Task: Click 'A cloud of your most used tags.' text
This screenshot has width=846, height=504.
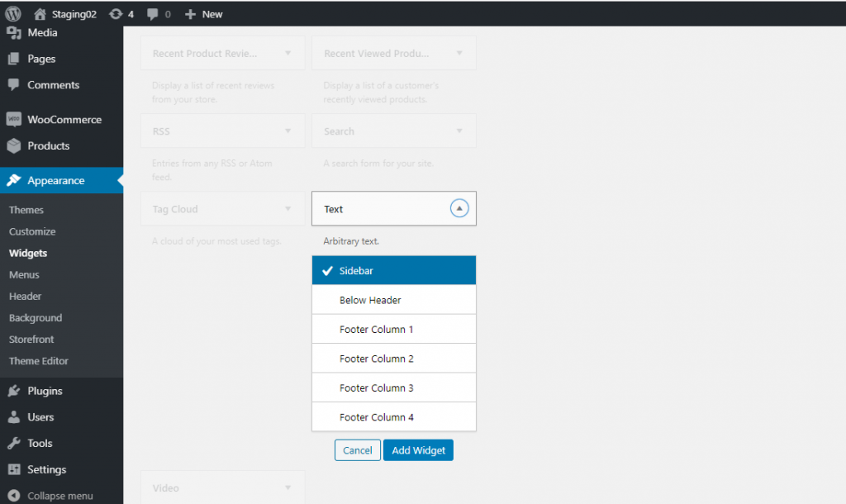Action: click(216, 241)
